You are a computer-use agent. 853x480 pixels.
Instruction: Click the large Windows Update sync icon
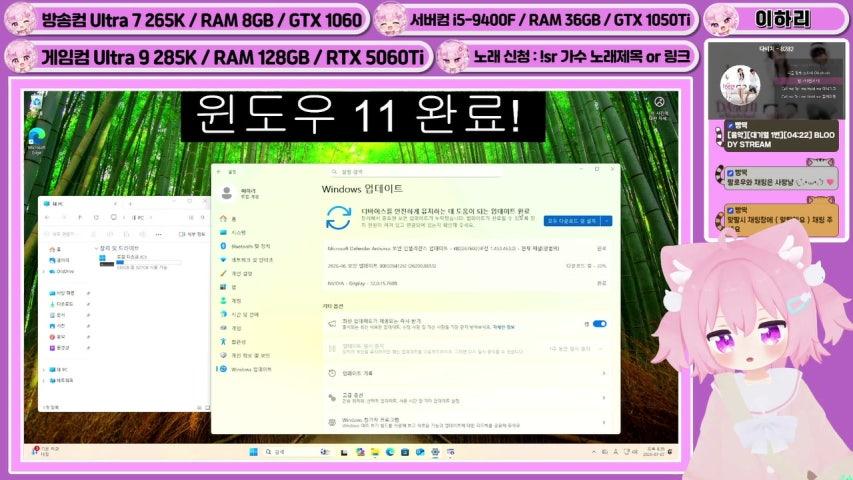(x=338, y=218)
